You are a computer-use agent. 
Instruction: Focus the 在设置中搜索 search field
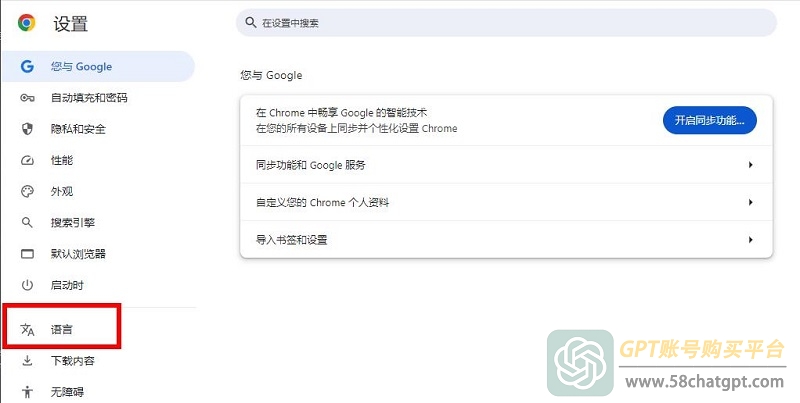point(506,22)
